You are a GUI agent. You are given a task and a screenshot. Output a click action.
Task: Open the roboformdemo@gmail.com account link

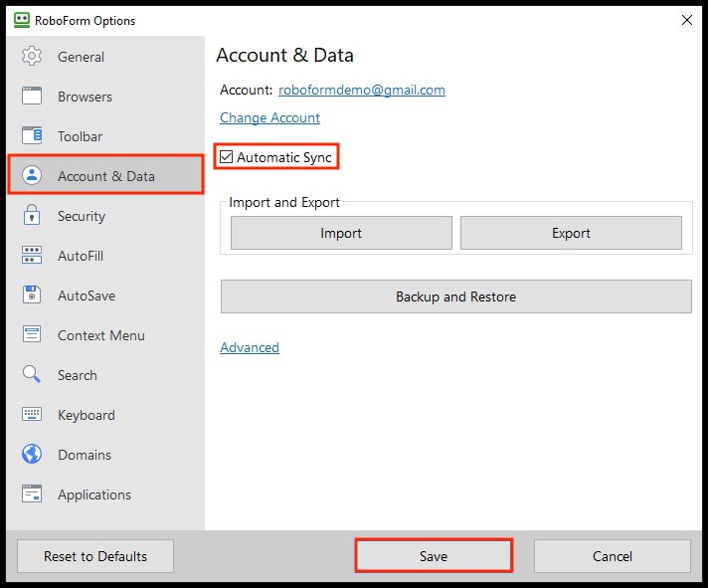click(362, 90)
